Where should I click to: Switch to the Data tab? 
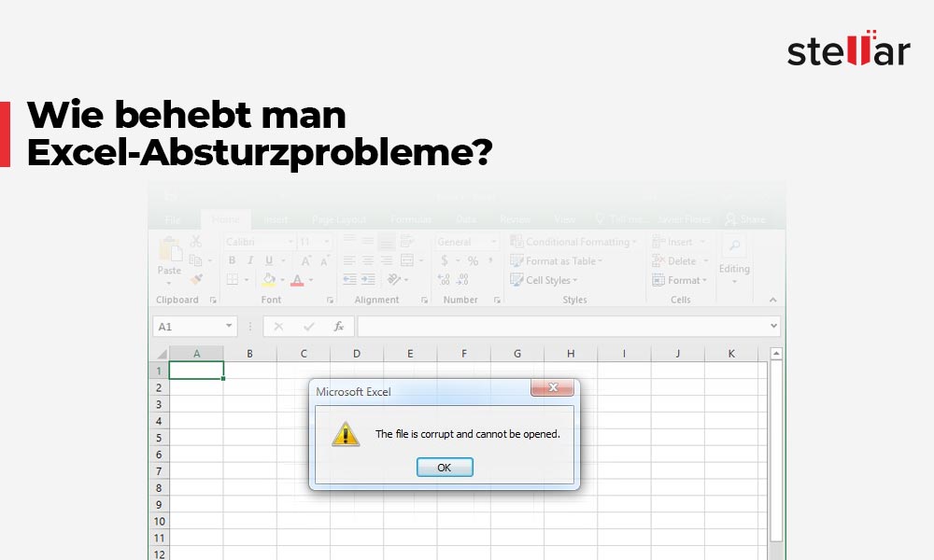[466, 219]
